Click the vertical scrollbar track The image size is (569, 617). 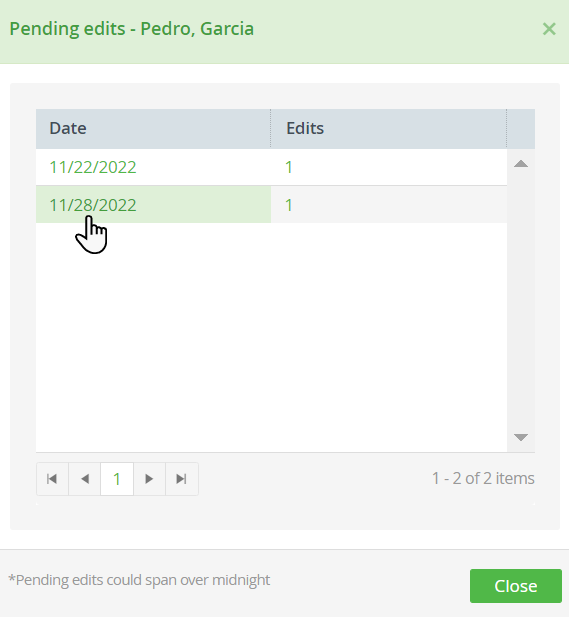click(521, 300)
